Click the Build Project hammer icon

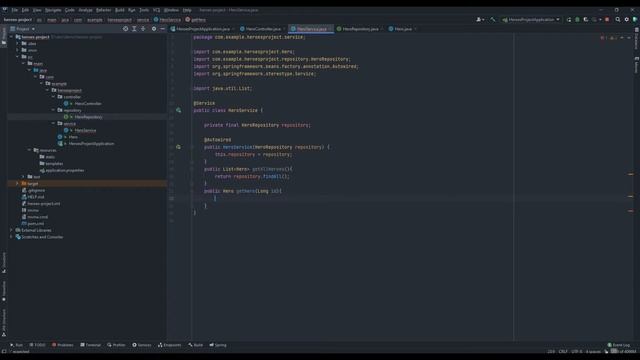point(493,20)
